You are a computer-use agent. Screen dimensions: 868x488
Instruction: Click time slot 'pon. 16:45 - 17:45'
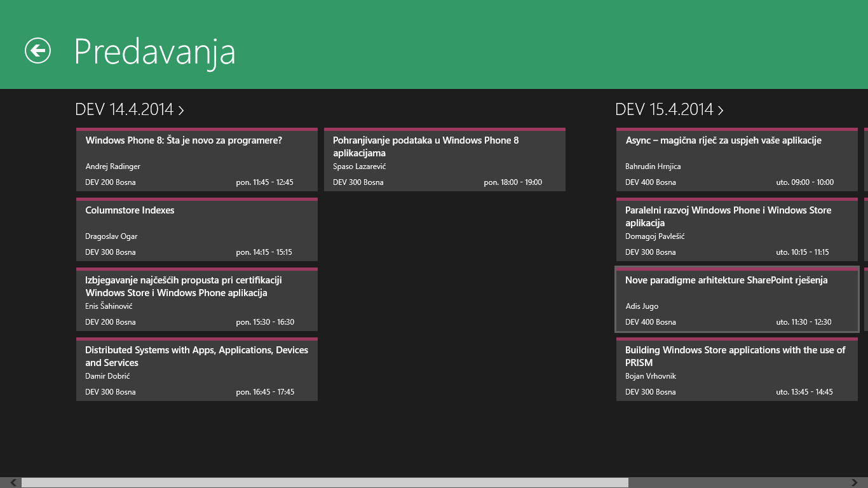coord(266,392)
